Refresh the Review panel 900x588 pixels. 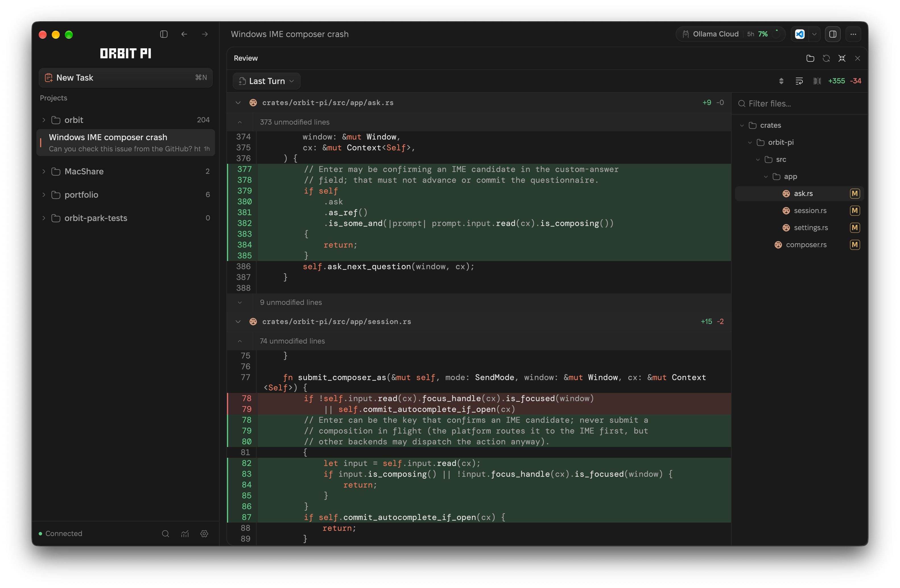tap(826, 58)
